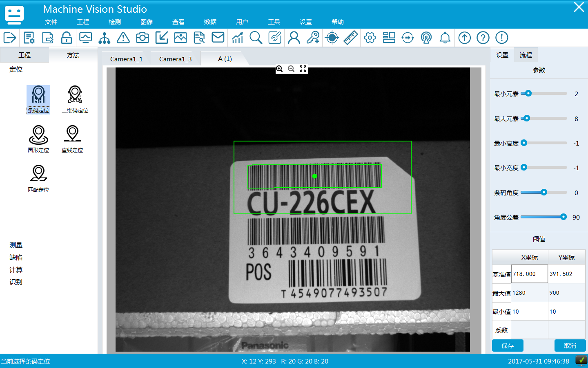Open the 检测 menu
The height and width of the screenshot is (368, 588).
tap(115, 22)
